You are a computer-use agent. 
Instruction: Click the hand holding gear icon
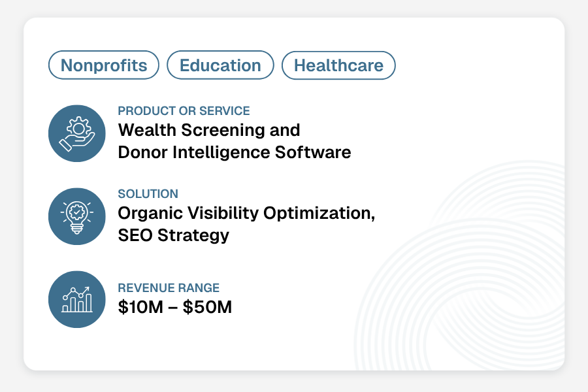click(x=77, y=133)
